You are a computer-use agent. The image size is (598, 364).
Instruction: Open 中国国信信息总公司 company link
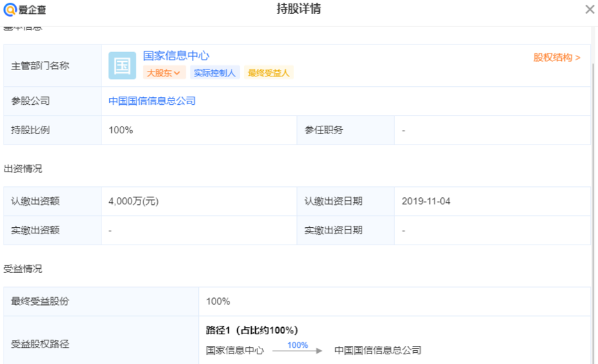point(152,101)
